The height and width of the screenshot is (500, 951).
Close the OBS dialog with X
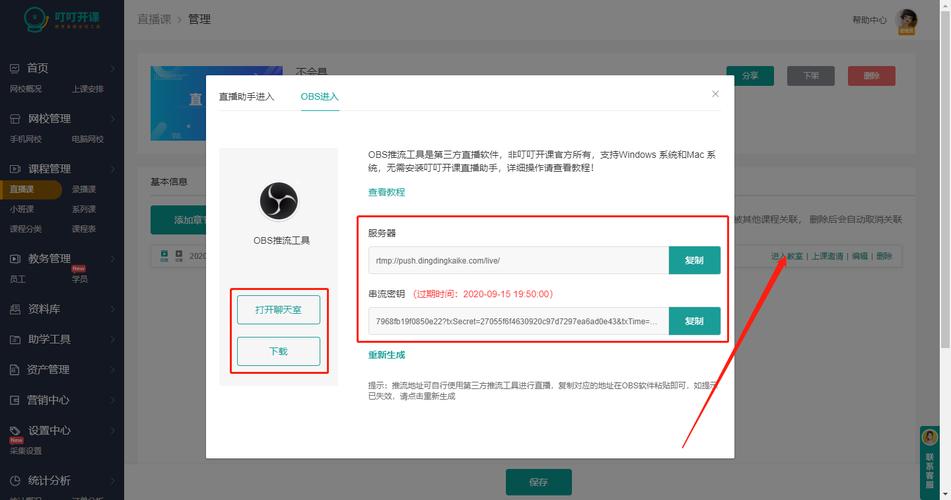pyautogui.click(x=715, y=94)
